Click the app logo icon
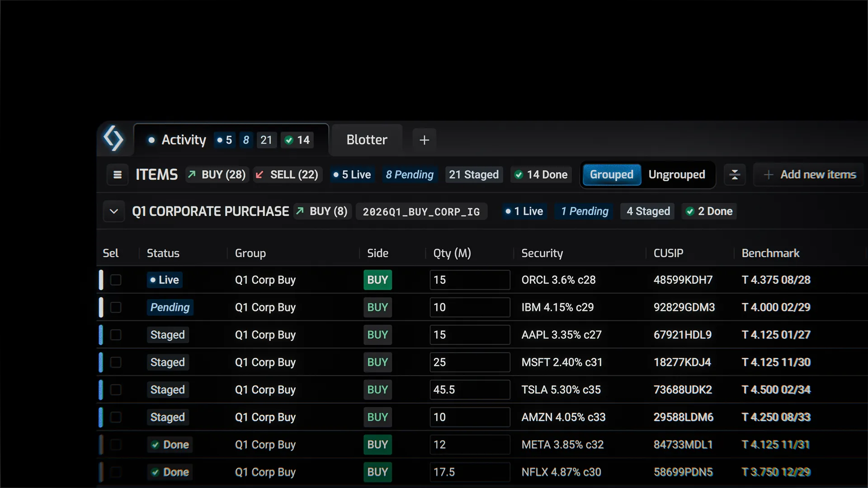 pos(113,139)
